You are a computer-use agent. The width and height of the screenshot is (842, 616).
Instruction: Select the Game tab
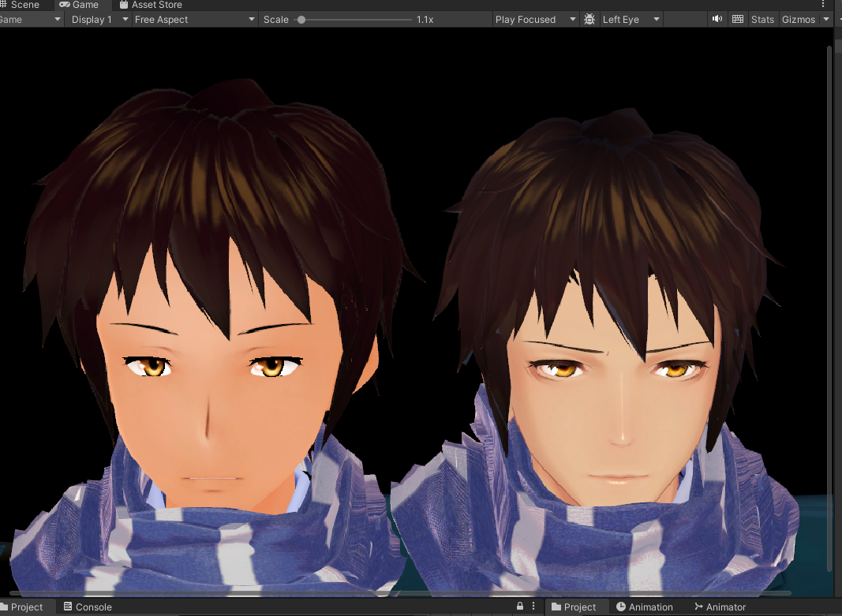(x=80, y=5)
